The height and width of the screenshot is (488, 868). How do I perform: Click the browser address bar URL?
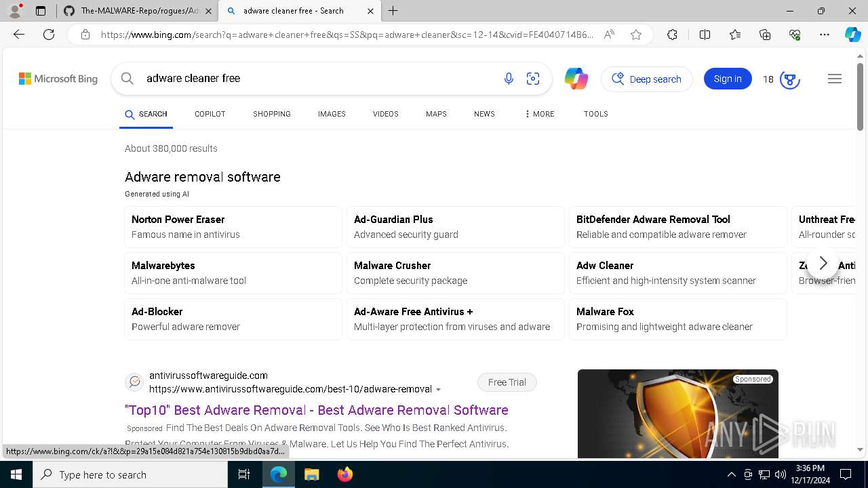pos(347,35)
